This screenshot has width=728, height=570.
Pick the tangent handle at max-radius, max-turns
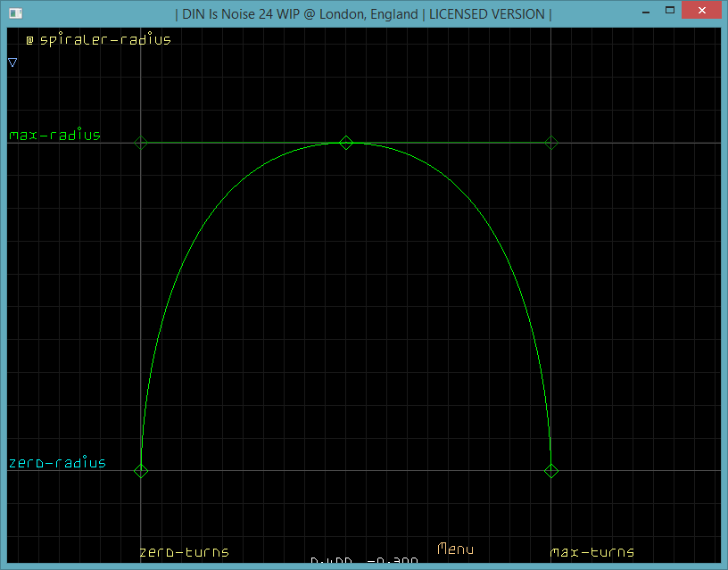coord(551,143)
